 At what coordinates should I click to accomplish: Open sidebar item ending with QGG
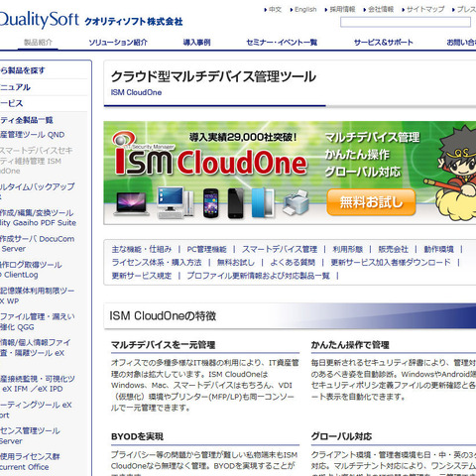pos(38,321)
